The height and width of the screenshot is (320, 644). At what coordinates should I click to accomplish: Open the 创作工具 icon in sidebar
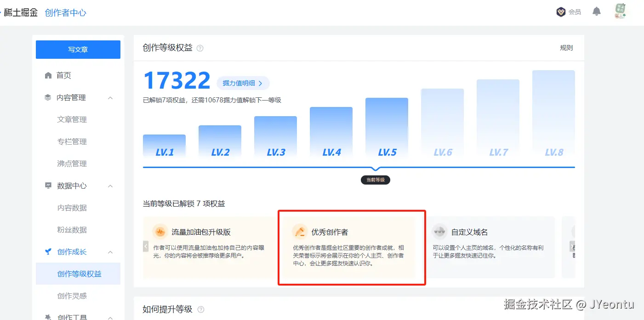point(47,317)
